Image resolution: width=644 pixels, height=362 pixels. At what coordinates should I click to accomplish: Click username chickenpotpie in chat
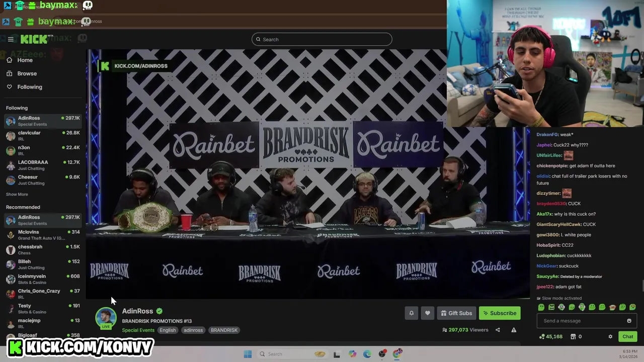pos(552,166)
